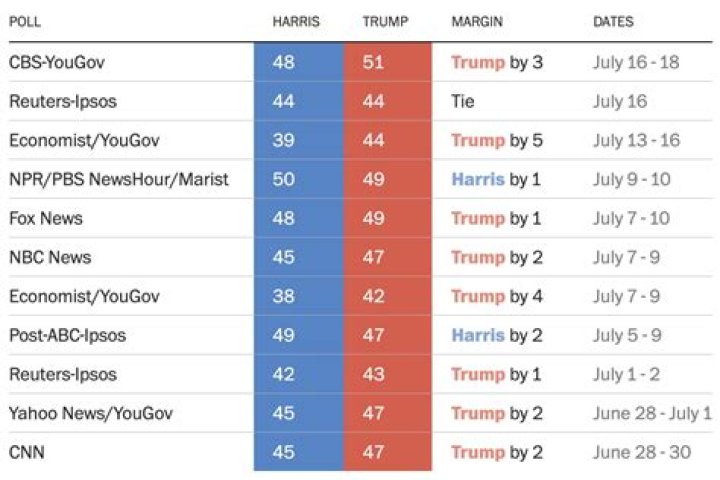Select the DATES column header
This screenshot has width=720, height=480.
[x=613, y=22]
